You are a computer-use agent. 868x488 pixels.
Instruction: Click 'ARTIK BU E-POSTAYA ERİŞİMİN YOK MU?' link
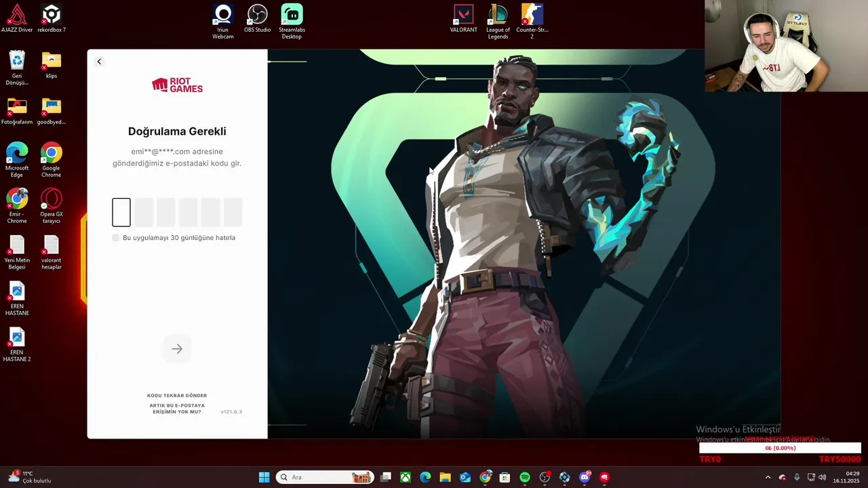tap(177, 409)
